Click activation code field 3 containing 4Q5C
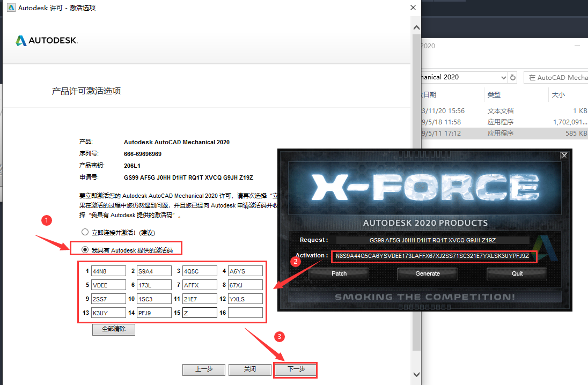588x385 pixels. [x=200, y=271]
